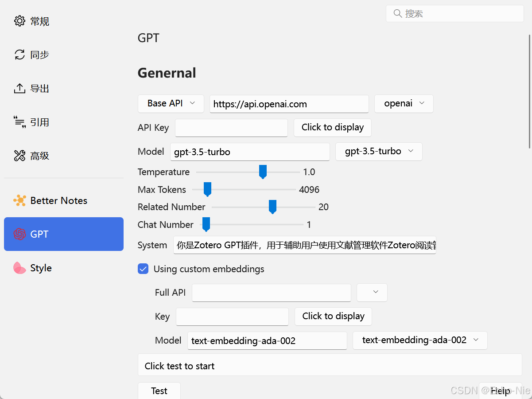Viewport: 532px width, 399px height.
Task: Click the Model gpt-3.5-turbo text field
Action: pos(250,152)
